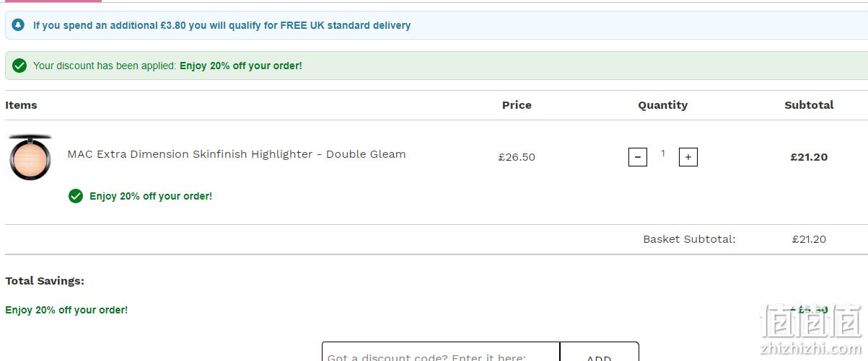Click the Subtotal column header
Image resolution: width=868 pixels, height=361 pixels.
809,105
